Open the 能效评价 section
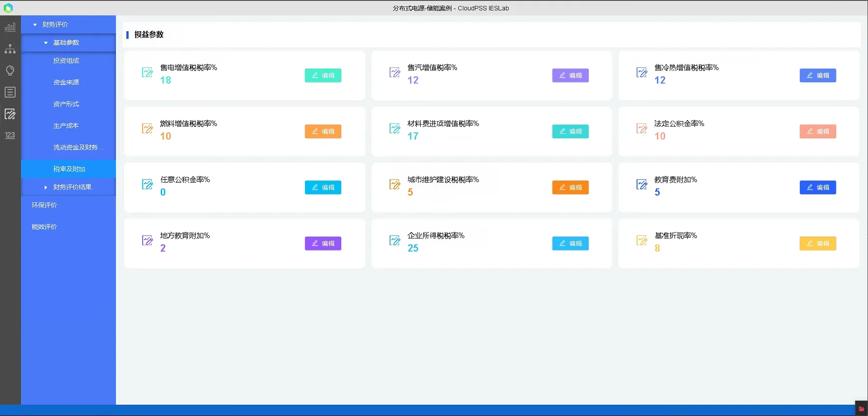Image resolution: width=868 pixels, height=416 pixels. point(68,227)
